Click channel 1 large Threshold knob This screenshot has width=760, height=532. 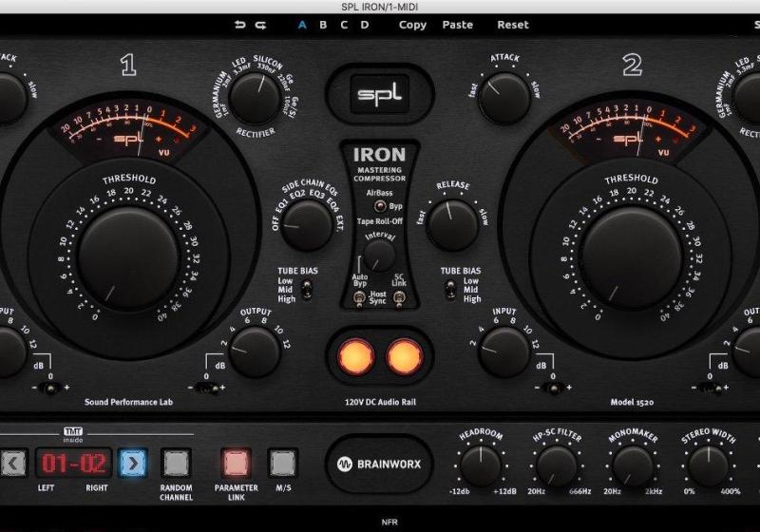[128, 258]
